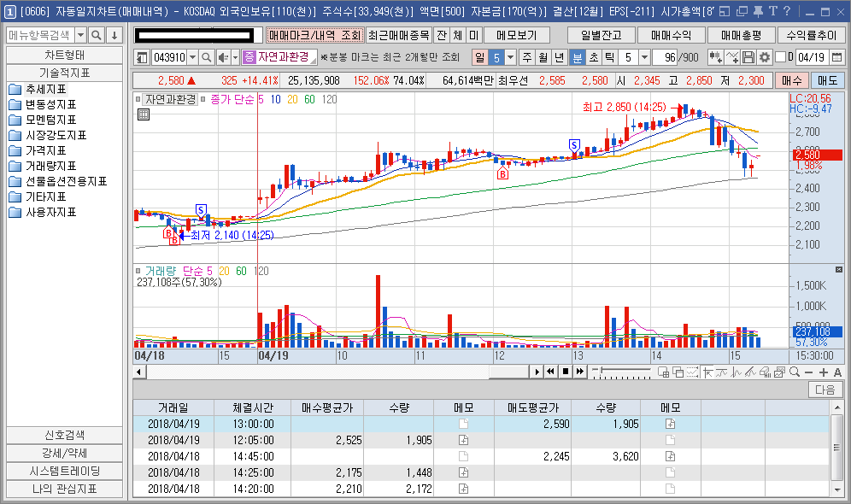Click the menu search magnifier icon
This screenshot has width=851, height=504.
(96, 35)
